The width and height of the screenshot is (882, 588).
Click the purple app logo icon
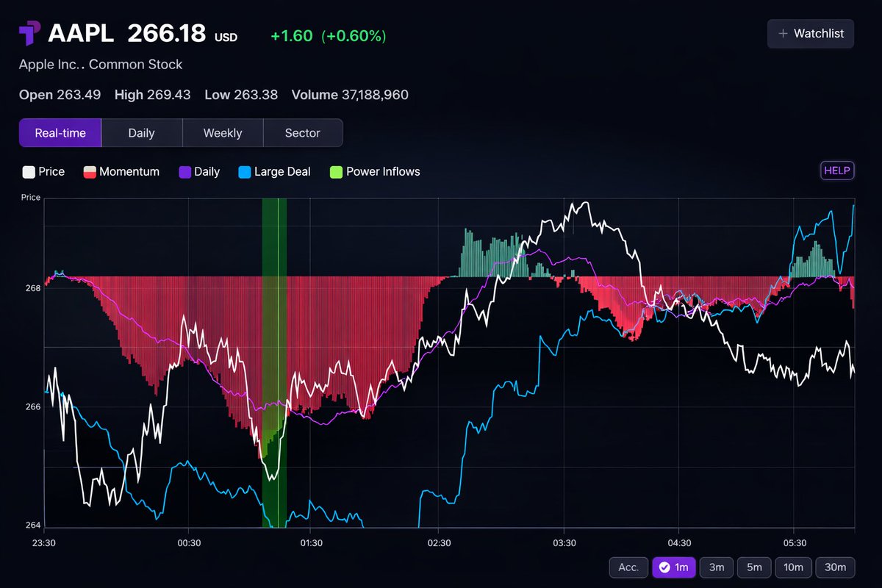click(x=29, y=31)
